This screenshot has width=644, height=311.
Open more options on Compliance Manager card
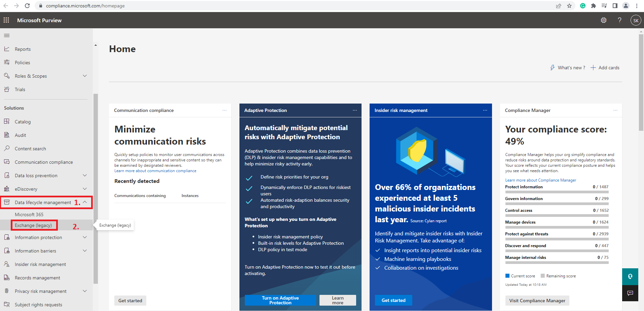point(615,110)
